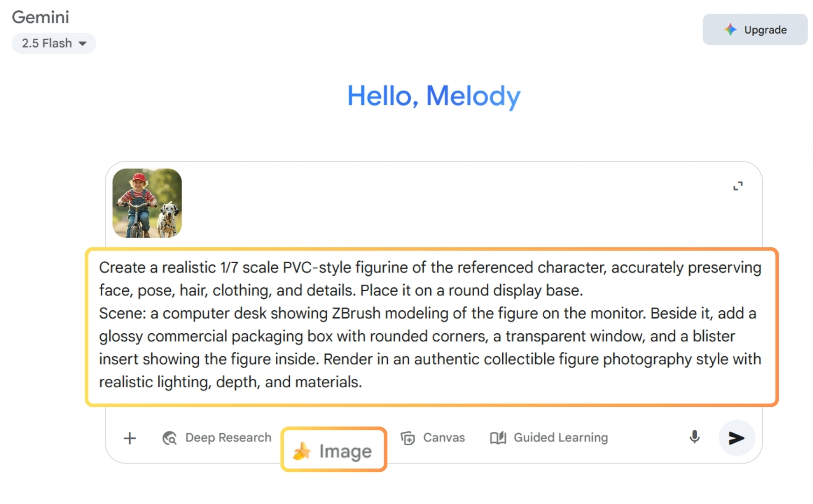Select the Guided Learning label
Screen dimensions: 813x504
coord(561,438)
